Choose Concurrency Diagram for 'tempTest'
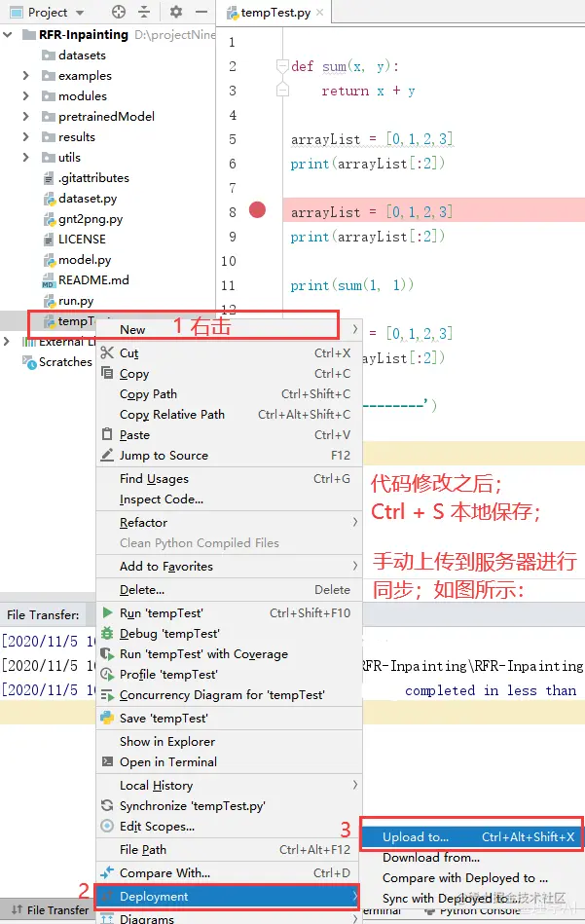 click(229, 695)
